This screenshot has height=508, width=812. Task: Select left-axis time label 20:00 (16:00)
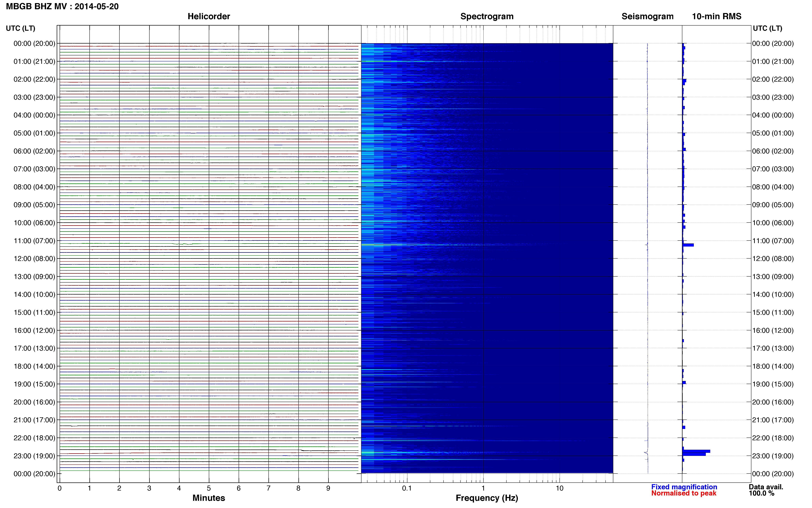[x=34, y=402]
